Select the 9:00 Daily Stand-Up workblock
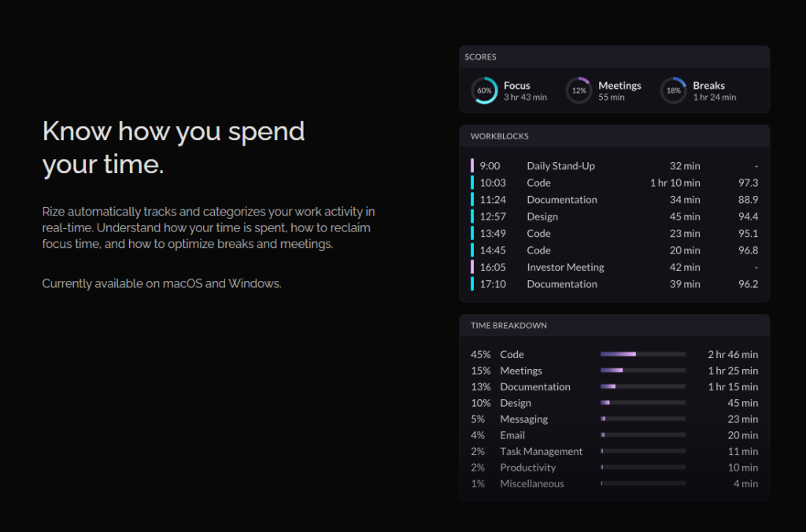The width and height of the screenshot is (806, 532). 614,166
